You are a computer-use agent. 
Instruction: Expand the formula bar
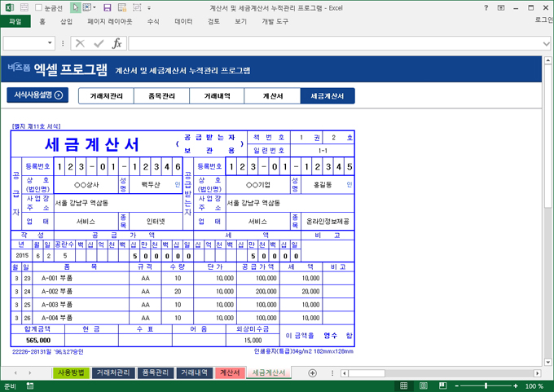coord(547,43)
